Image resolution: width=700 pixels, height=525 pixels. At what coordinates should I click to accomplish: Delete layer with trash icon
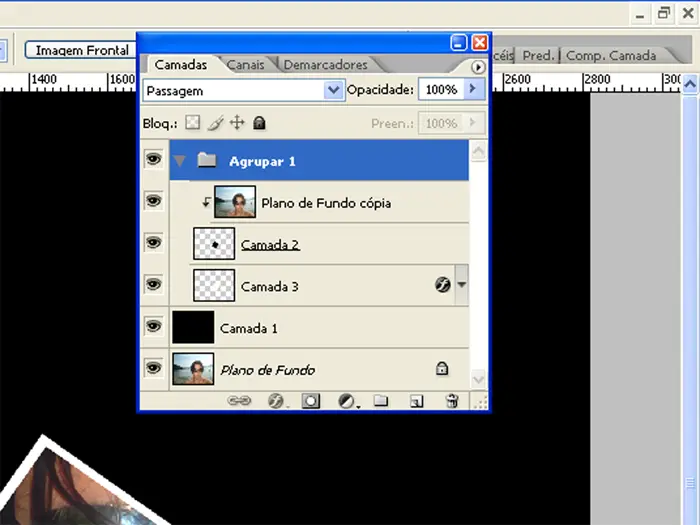coord(452,401)
